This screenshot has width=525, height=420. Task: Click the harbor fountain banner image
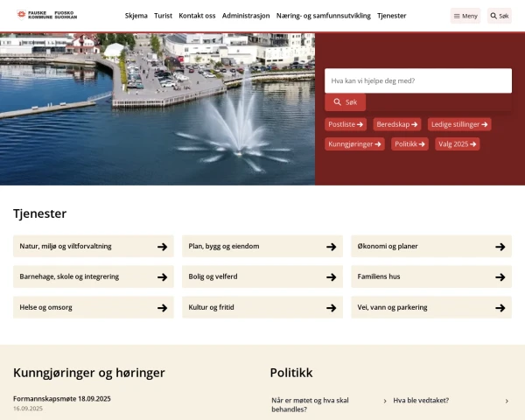click(x=157, y=109)
